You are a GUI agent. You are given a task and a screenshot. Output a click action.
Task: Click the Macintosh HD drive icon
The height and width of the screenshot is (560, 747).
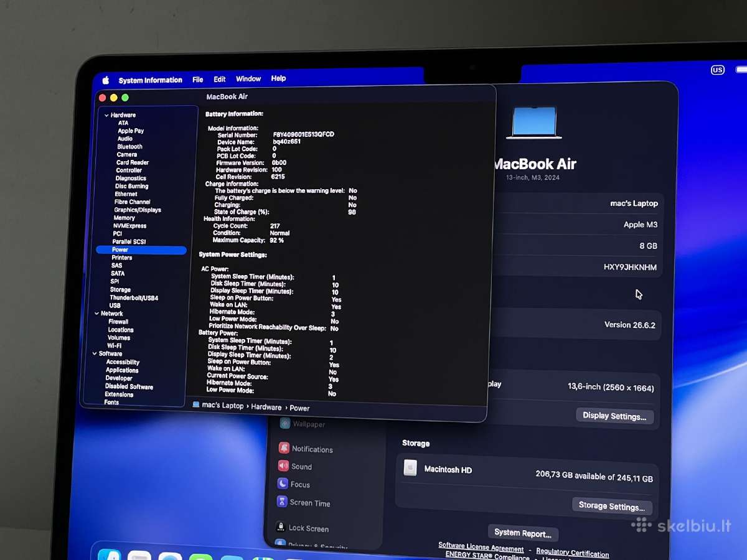point(410,468)
